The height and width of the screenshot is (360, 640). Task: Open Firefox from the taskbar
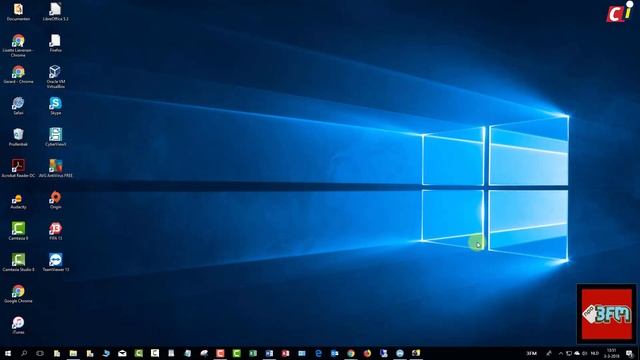coord(367,353)
